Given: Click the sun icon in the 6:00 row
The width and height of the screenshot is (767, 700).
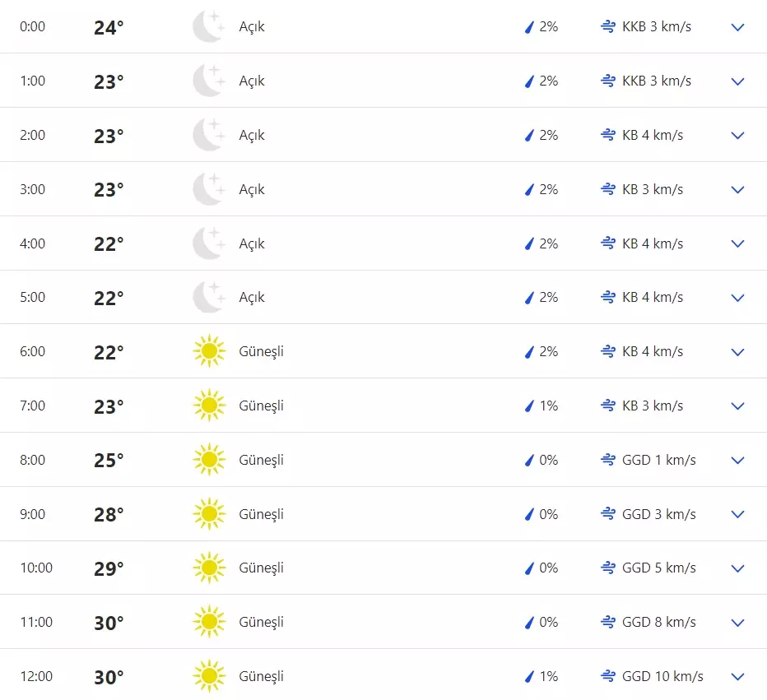Looking at the screenshot, I should pyautogui.click(x=208, y=352).
